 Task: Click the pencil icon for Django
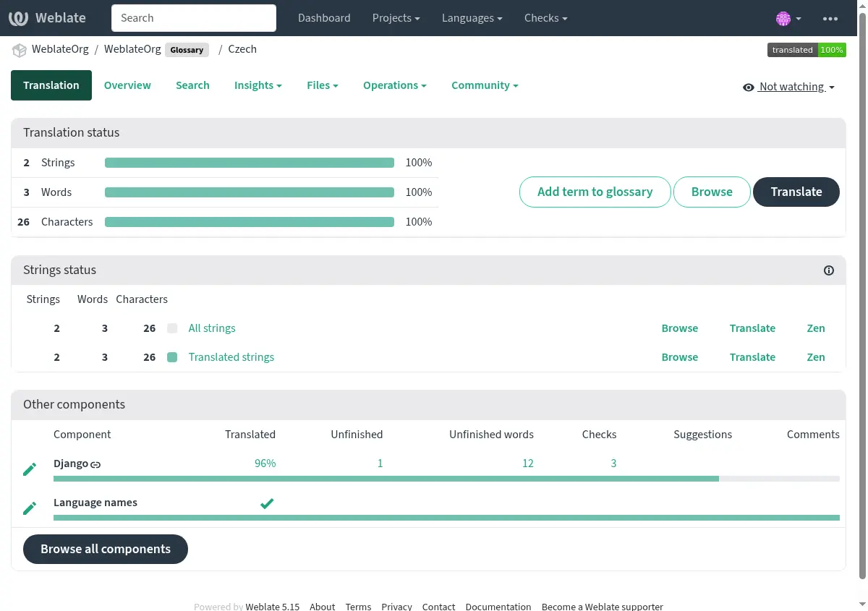(30, 469)
